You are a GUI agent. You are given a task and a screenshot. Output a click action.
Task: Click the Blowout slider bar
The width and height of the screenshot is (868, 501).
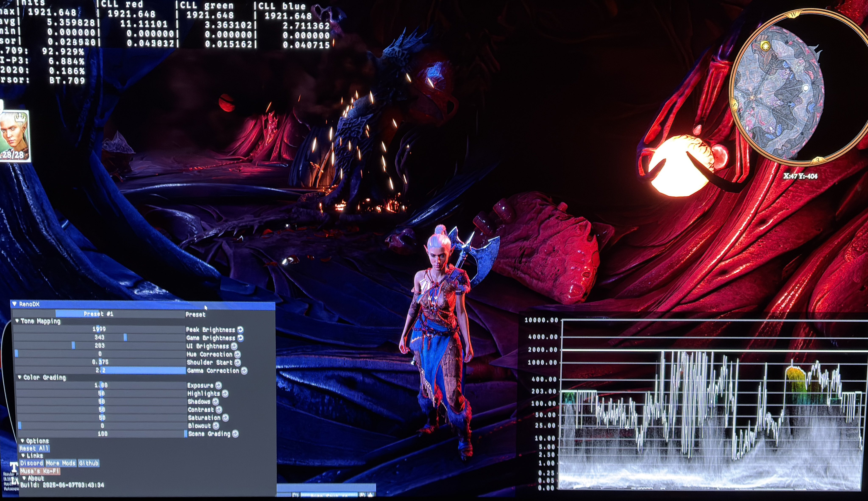[102, 426]
